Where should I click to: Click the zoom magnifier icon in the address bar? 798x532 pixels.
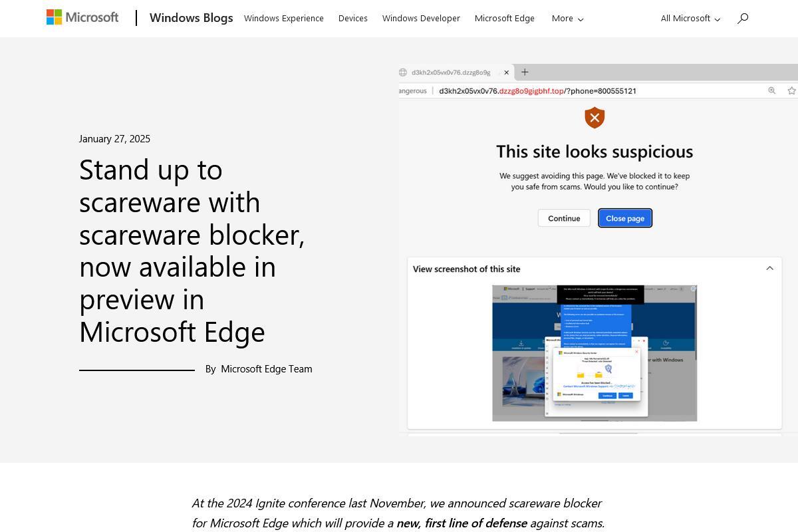coord(772,90)
